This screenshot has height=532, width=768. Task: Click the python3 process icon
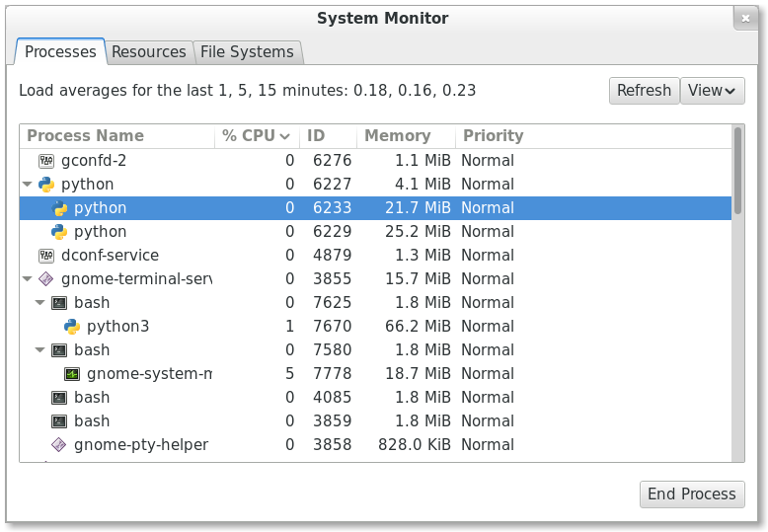(x=72, y=327)
